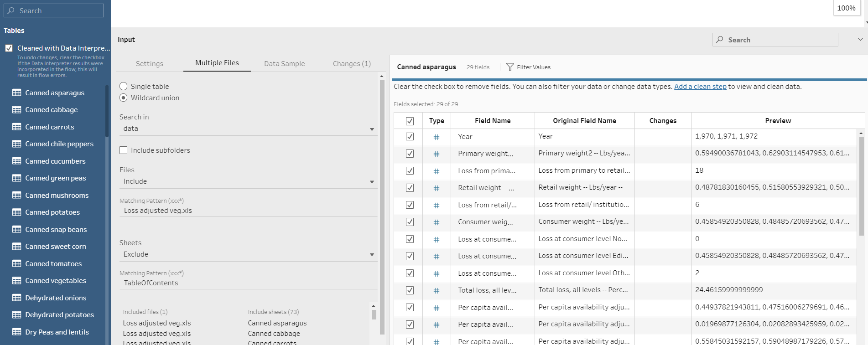Click the type icon for Total loss field

point(437,290)
